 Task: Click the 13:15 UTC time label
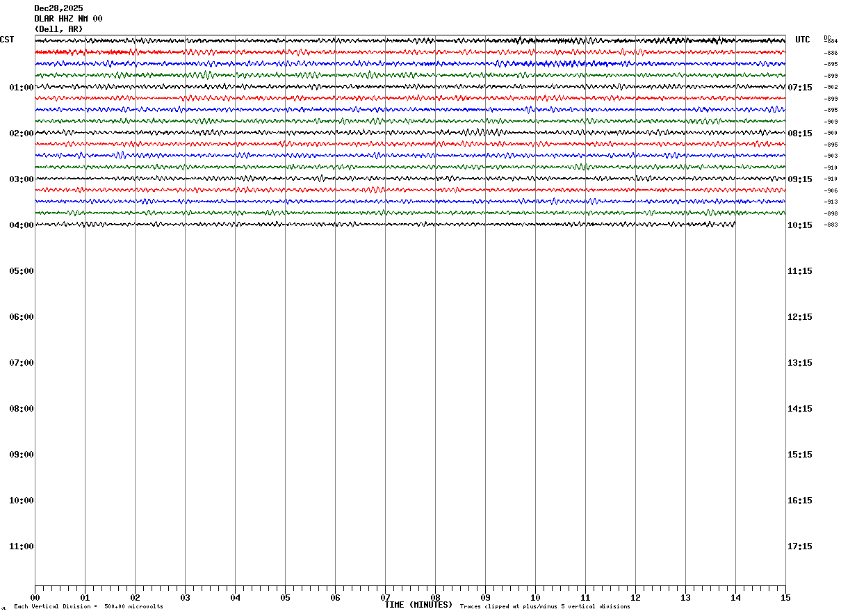pos(800,363)
